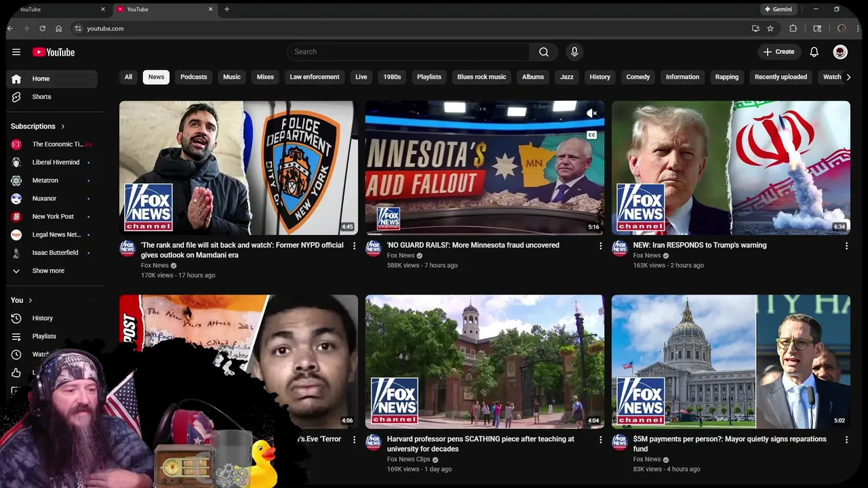Play the Trump Iran video thumbnail
The height and width of the screenshot is (488, 868).
731,168
